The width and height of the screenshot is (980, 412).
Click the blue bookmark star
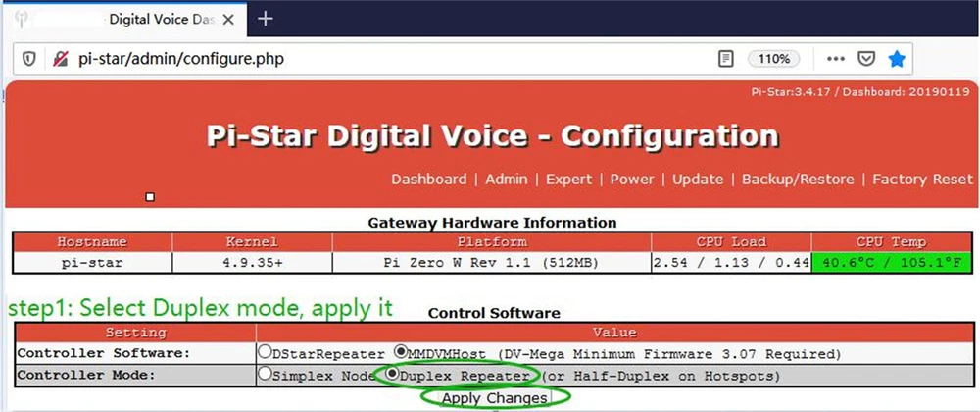click(x=896, y=59)
